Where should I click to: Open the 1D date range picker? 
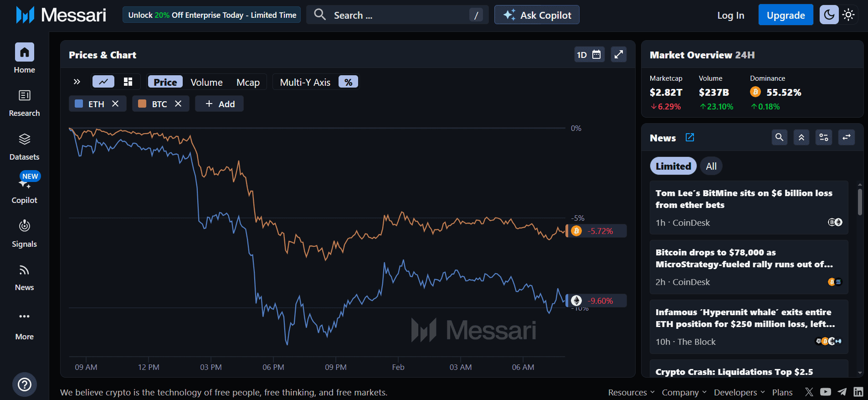pyautogui.click(x=590, y=55)
